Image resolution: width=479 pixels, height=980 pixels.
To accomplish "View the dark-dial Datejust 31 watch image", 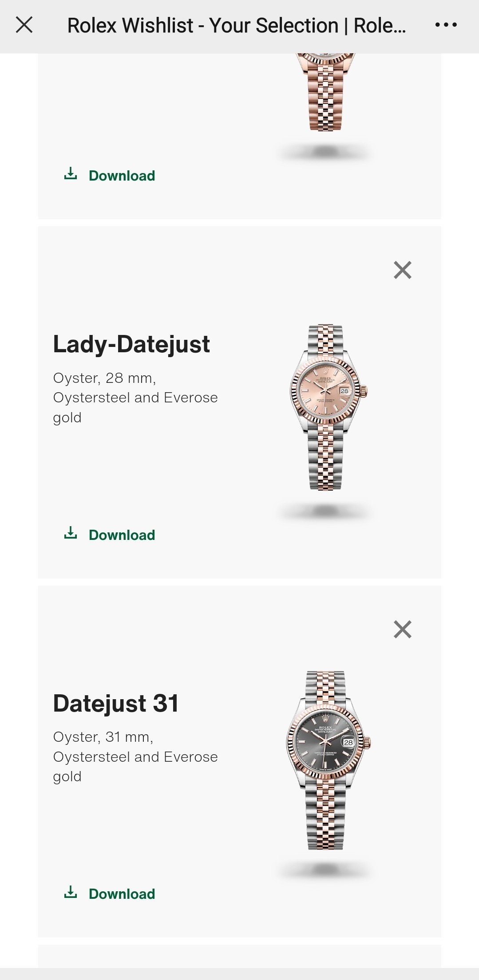I will [x=328, y=760].
